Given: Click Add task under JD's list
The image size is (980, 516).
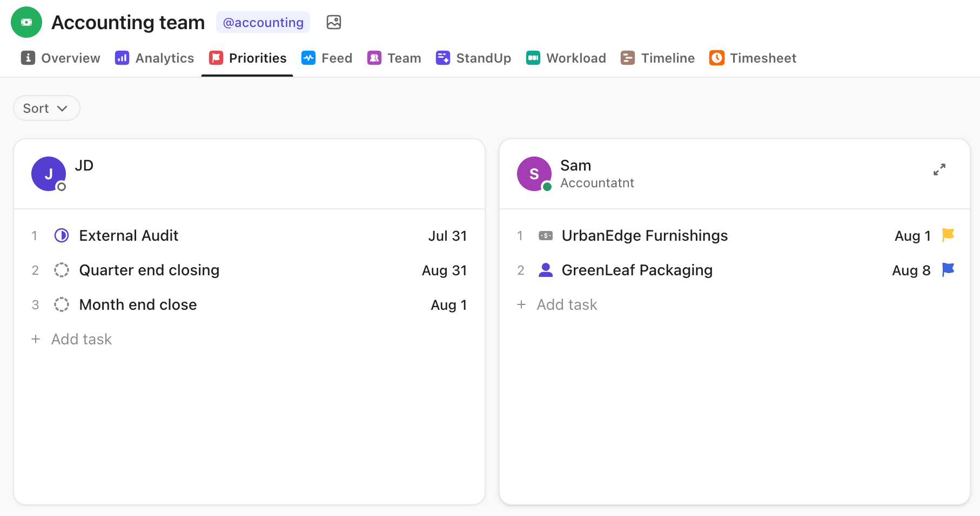Looking at the screenshot, I should [71, 339].
